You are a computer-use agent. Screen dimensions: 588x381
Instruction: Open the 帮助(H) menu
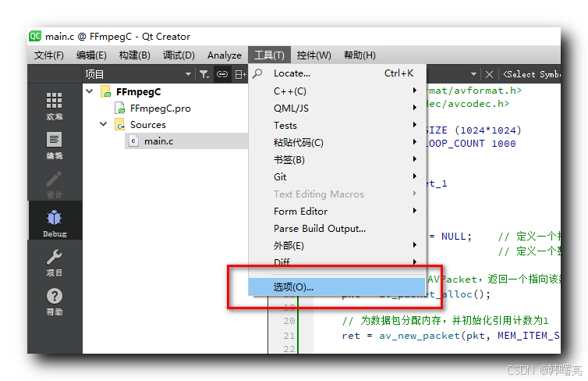coord(360,55)
